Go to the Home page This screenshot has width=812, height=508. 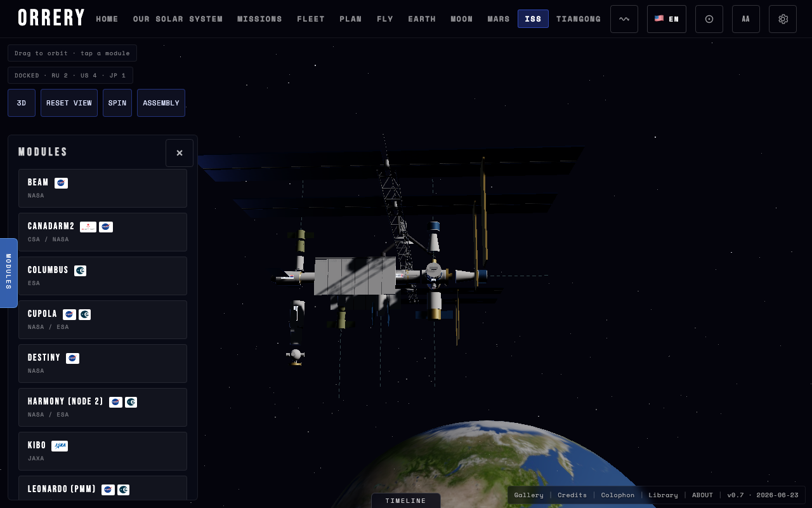(x=107, y=19)
